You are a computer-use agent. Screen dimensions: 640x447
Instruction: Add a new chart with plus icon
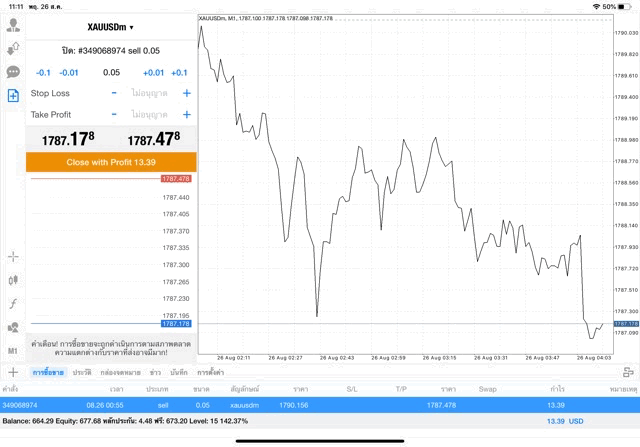pos(13,372)
